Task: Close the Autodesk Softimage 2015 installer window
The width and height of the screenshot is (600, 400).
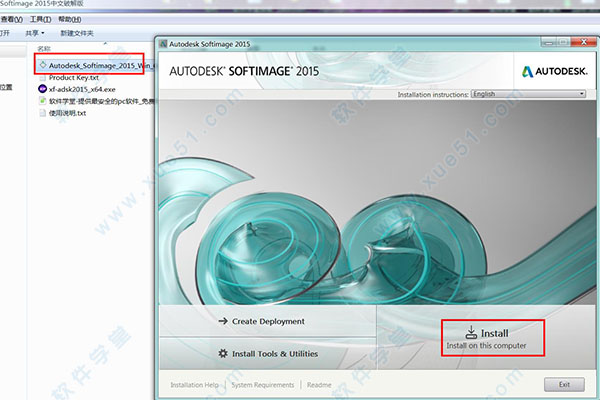Action: [583, 42]
